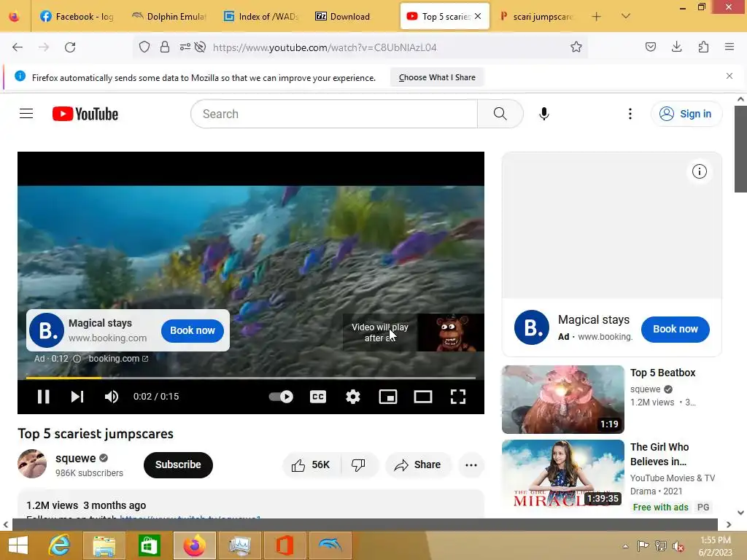747x560 pixels.
Task: Click the Sign in button
Action: point(686,114)
